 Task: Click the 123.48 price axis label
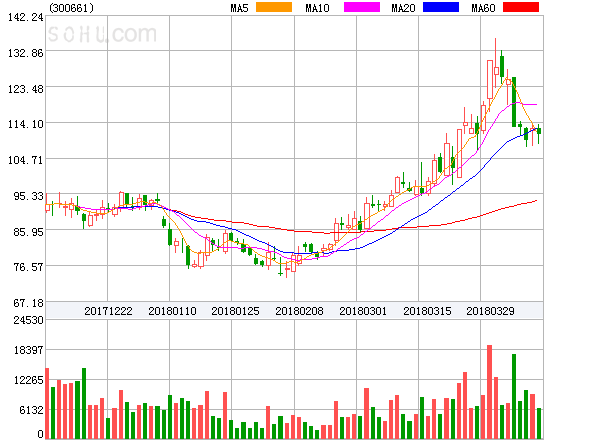(26, 89)
